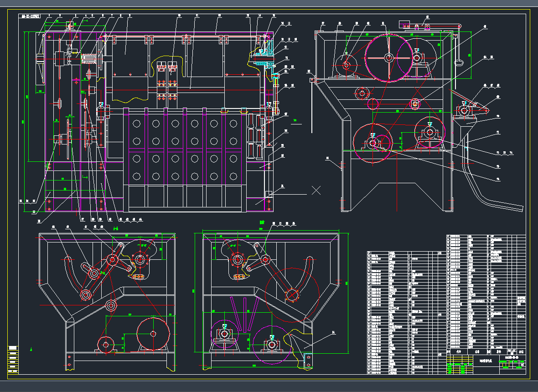
Task: Click the drawing number label in top-left corner
Action: tap(30, 16)
